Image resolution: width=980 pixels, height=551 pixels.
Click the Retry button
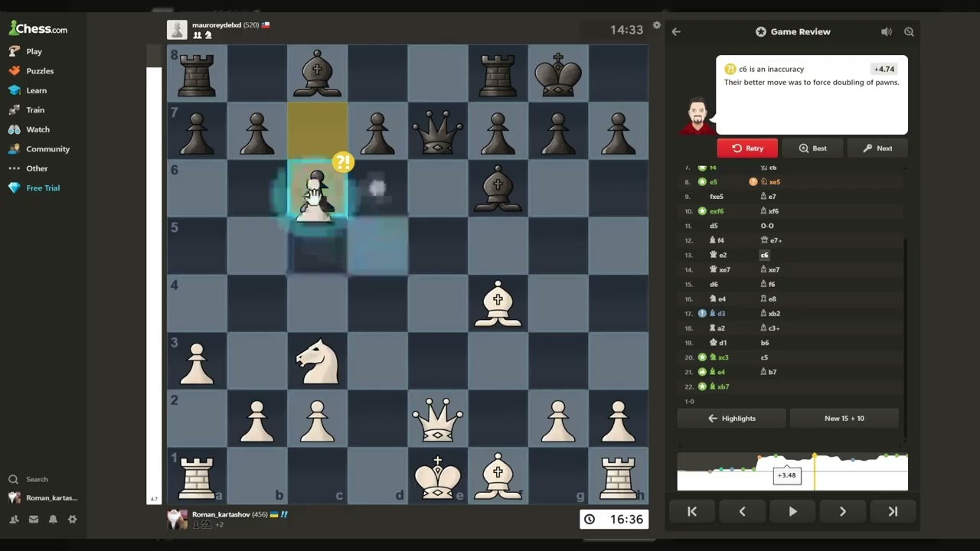tap(747, 148)
